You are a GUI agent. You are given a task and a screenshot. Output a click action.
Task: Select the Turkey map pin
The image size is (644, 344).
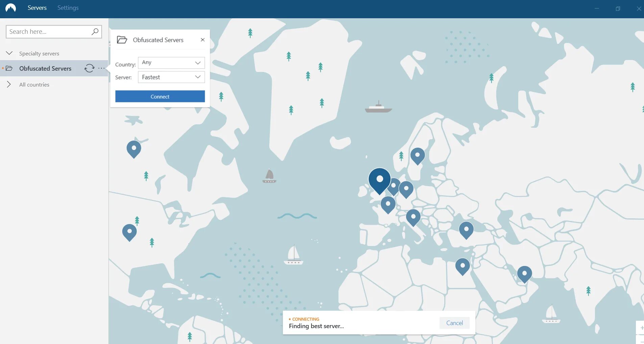coord(466,230)
